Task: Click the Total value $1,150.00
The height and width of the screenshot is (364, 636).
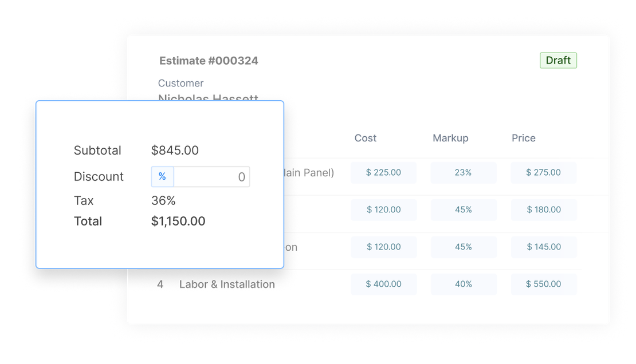Action: (x=178, y=221)
